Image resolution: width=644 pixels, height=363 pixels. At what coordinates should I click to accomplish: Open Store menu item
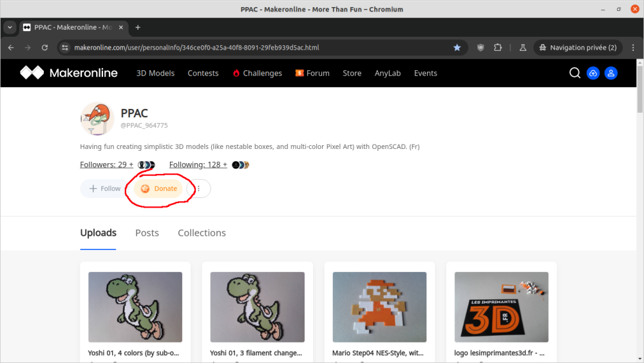point(352,73)
